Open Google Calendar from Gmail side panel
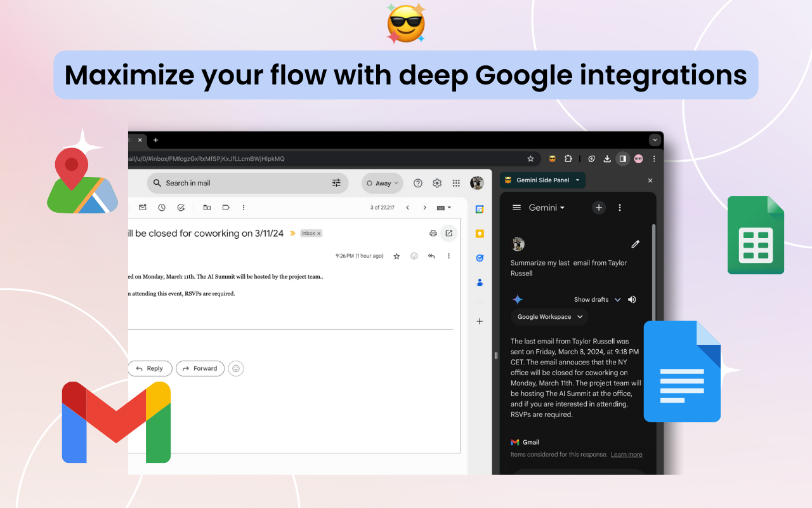The width and height of the screenshot is (812, 508). click(x=480, y=209)
